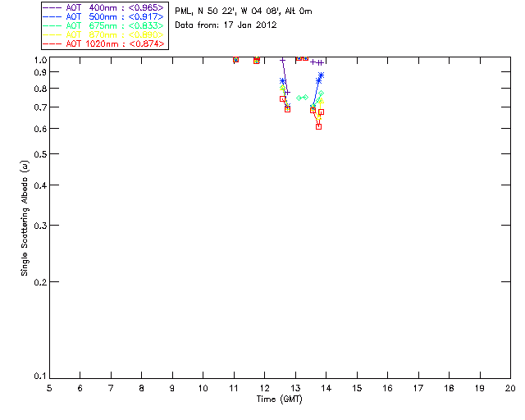This screenshot has width=525, height=420.
Task: Click the '6' x-axis tick label
Action: coord(80,388)
